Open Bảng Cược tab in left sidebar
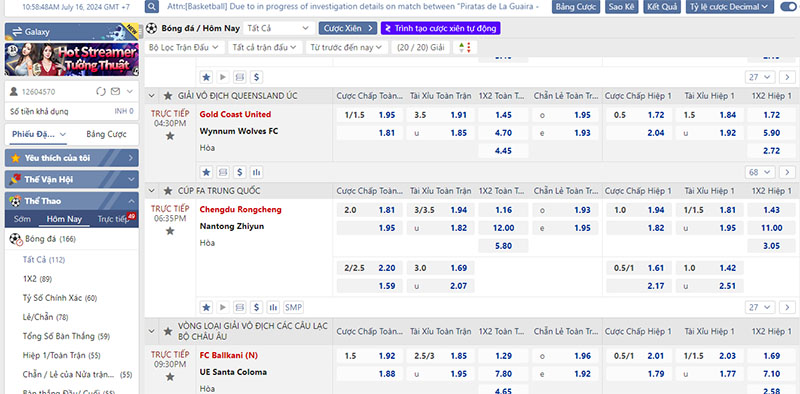Viewport: 800px width, 394px height. click(106, 134)
